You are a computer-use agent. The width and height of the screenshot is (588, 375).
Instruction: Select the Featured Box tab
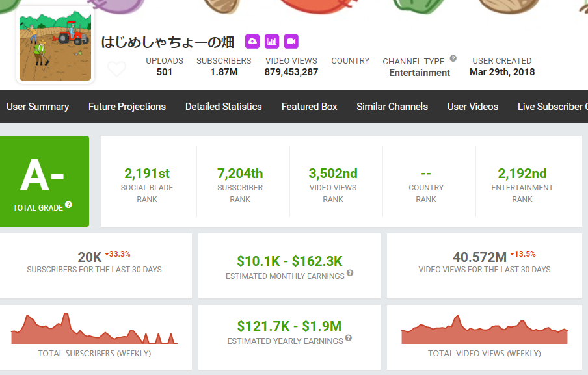click(x=309, y=107)
